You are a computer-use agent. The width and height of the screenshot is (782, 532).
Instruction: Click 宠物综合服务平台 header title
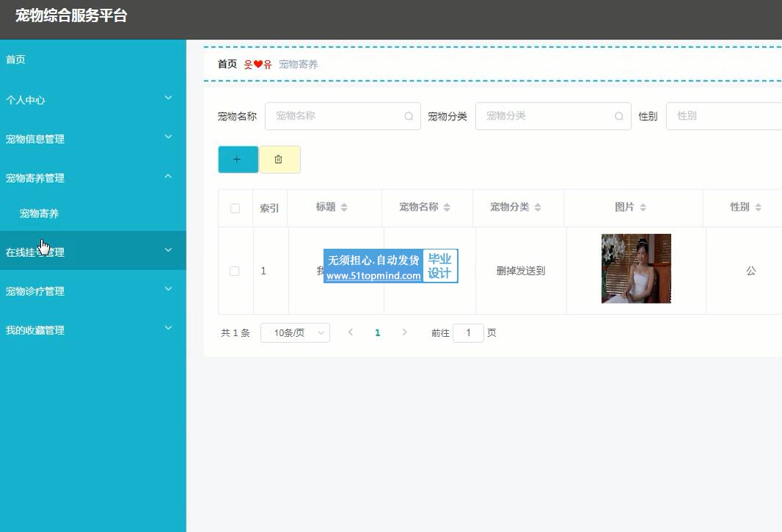[71, 15]
